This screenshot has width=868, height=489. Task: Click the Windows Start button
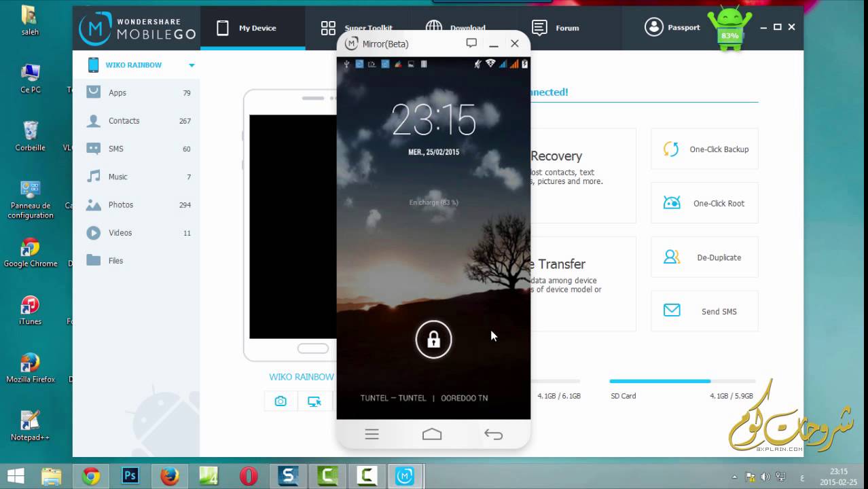pyautogui.click(x=17, y=476)
